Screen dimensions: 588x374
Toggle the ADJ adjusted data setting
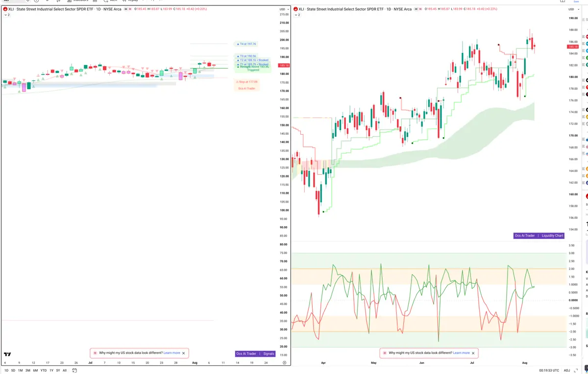click(567, 371)
